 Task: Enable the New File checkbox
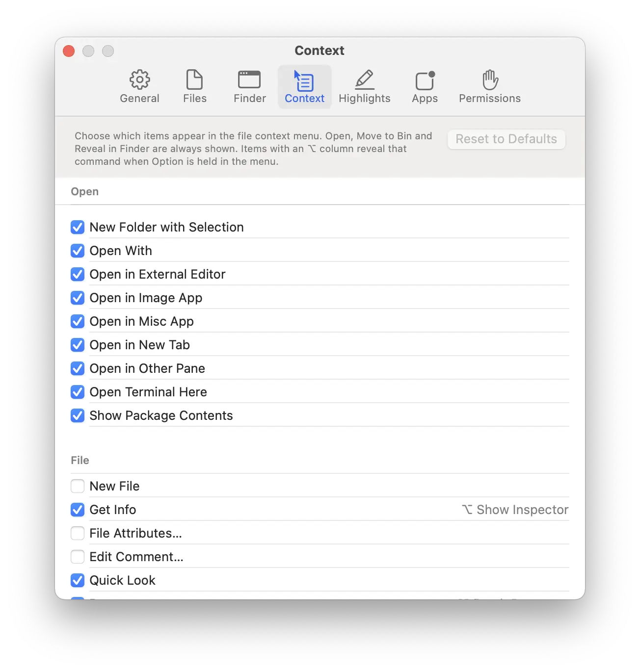tap(78, 486)
